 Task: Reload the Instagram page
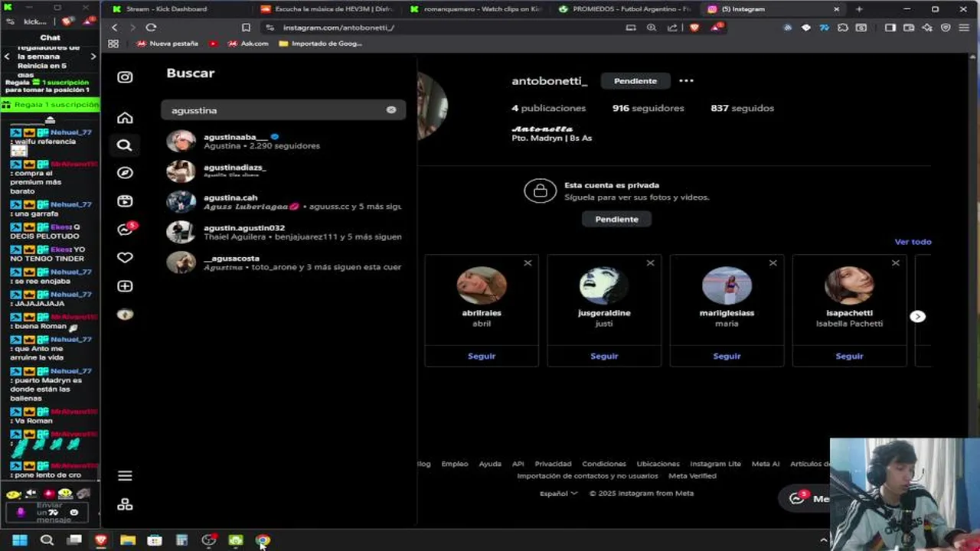coord(151,28)
